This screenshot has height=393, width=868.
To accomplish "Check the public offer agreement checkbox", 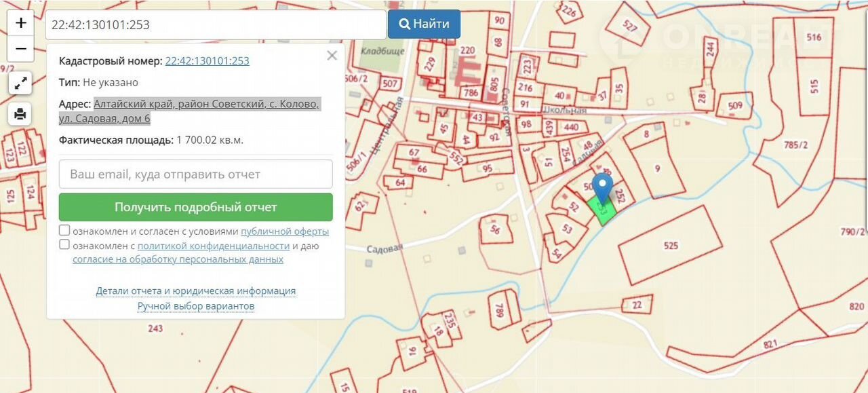I will (64, 231).
